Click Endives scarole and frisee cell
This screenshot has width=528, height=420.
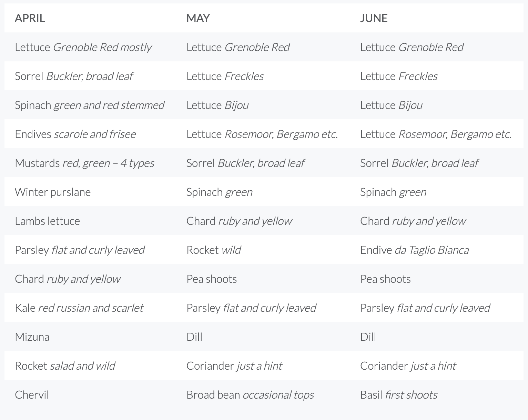[x=75, y=134]
